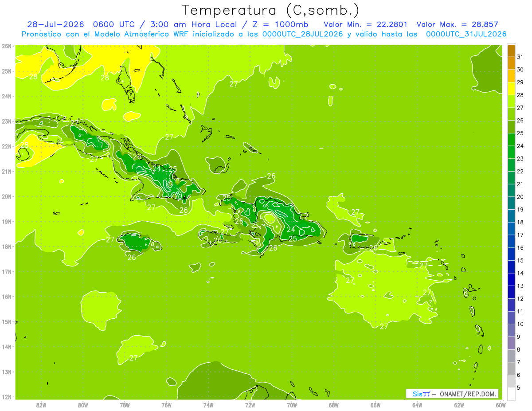Click the gray legend swatch between 6 and 7
This screenshot has width=532, height=411.
pyautogui.click(x=511, y=368)
